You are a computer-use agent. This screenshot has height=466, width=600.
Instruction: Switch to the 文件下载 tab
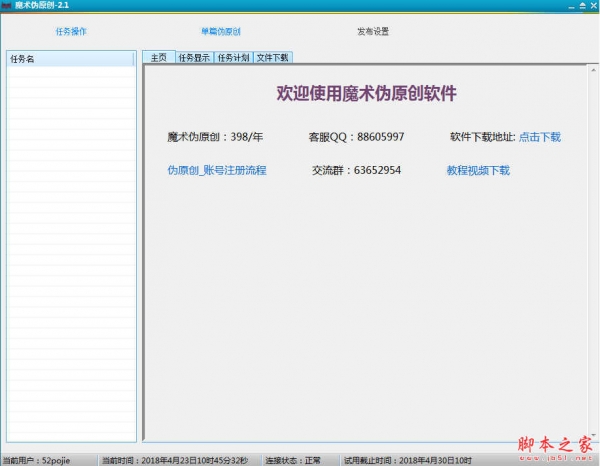[272, 58]
